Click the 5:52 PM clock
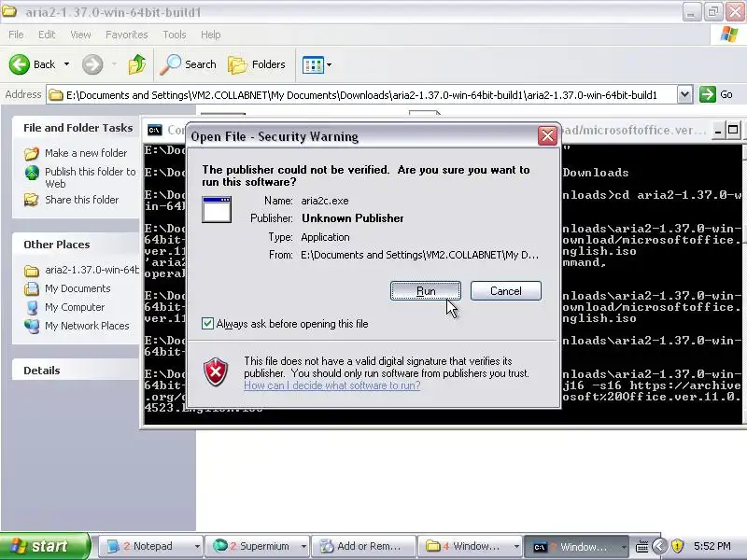The height and width of the screenshot is (560, 747). 712,546
